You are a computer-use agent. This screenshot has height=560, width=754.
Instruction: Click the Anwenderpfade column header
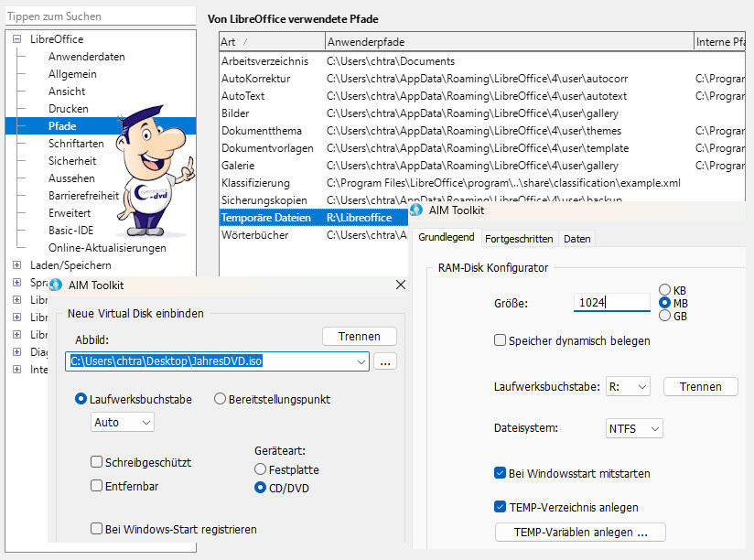pyautogui.click(x=510, y=42)
